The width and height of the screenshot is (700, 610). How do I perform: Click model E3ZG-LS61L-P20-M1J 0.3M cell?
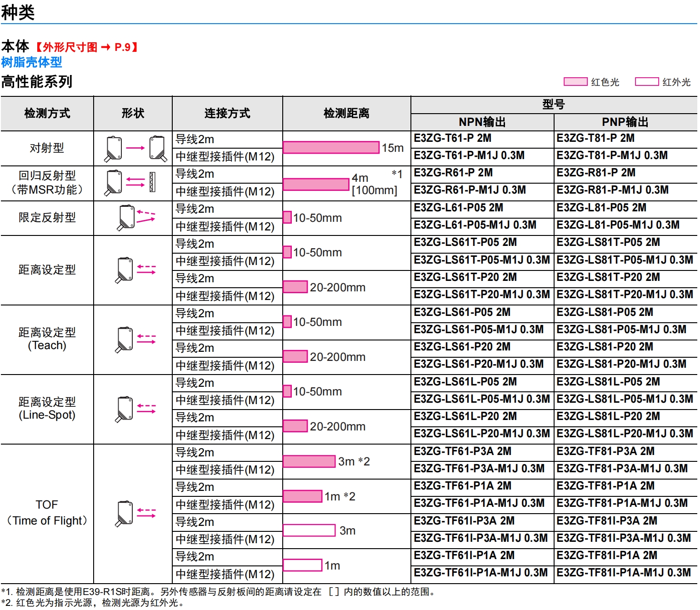pos(481,434)
